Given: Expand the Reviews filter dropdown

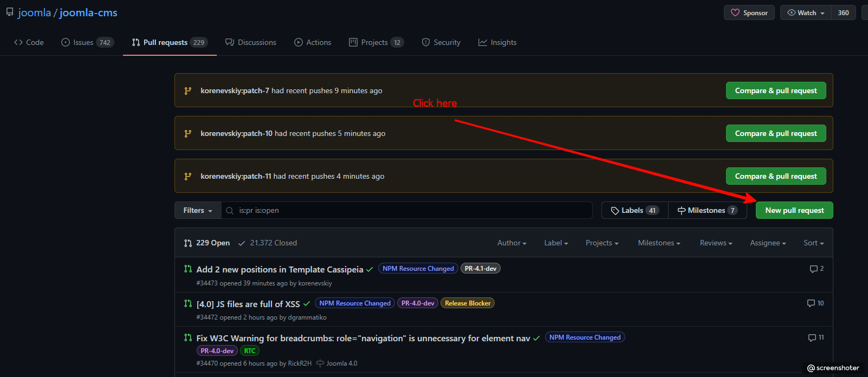Looking at the screenshot, I should pos(716,243).
